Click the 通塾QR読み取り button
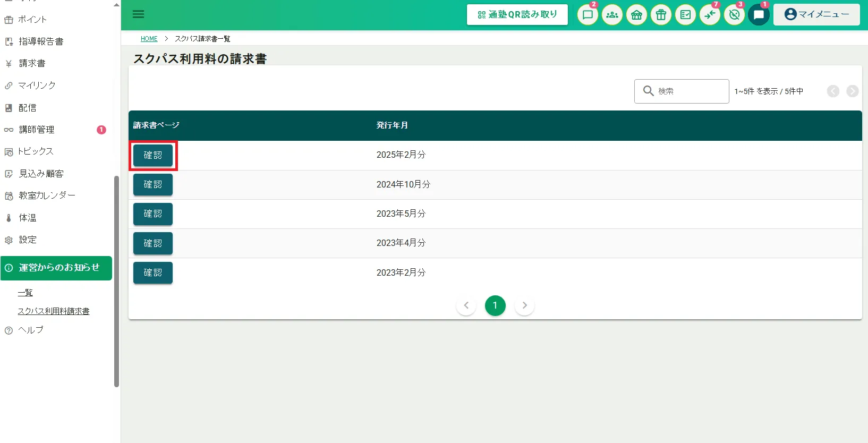The image size is (868, 443). click(517, 14)
